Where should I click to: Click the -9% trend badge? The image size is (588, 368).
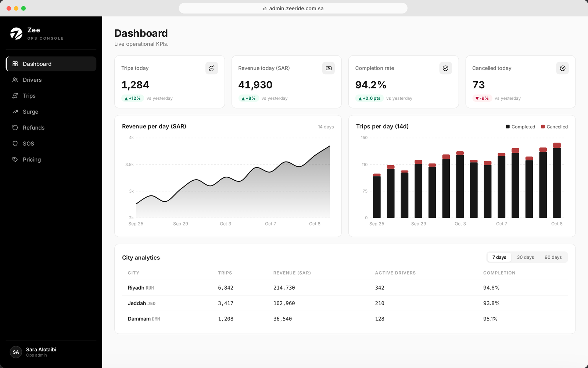(x=482, y=98)
